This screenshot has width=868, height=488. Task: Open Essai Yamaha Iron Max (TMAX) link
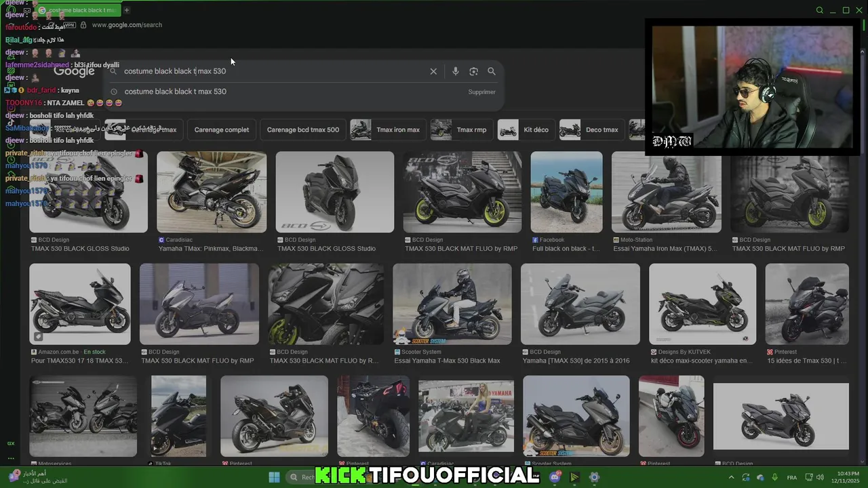click(x=665, y=249)
